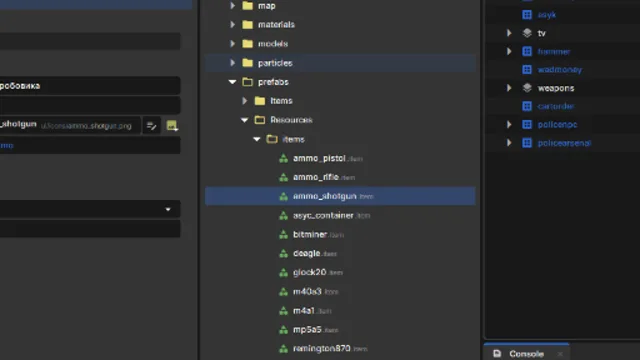
Task: Click the ammo_pistol item file icon
Action: 283,158
